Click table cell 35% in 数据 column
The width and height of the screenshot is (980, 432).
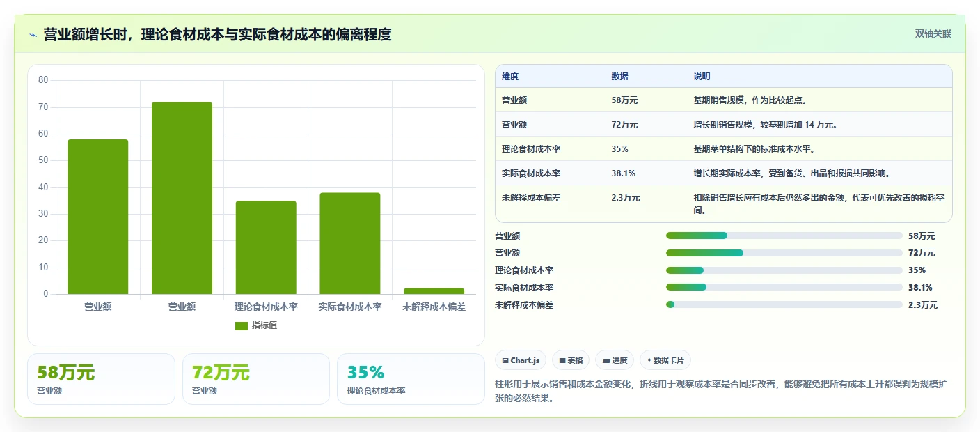[x=619, y=149]
